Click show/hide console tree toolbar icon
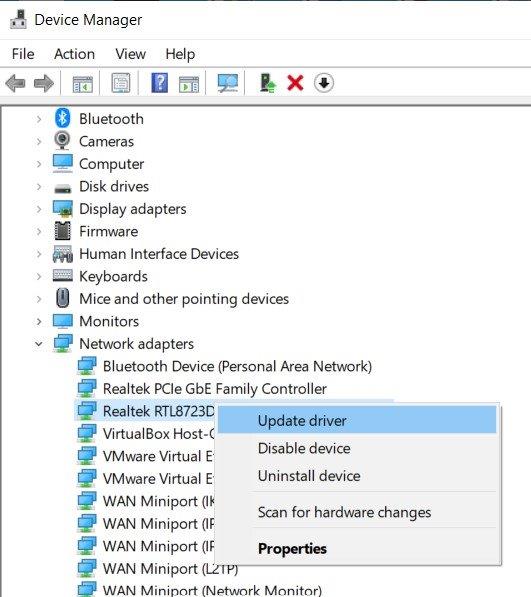 click(x=83, y=84)
